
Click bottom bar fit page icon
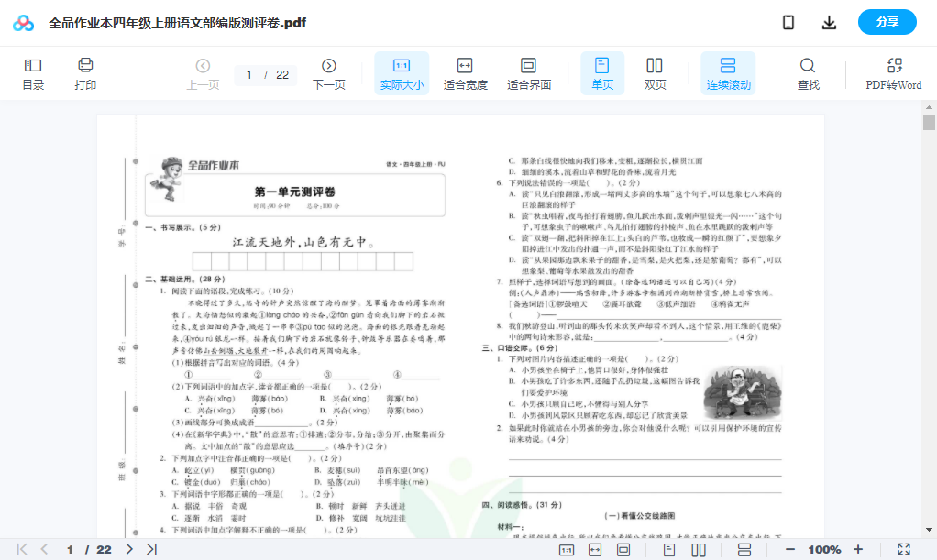(x=623, y=550)
